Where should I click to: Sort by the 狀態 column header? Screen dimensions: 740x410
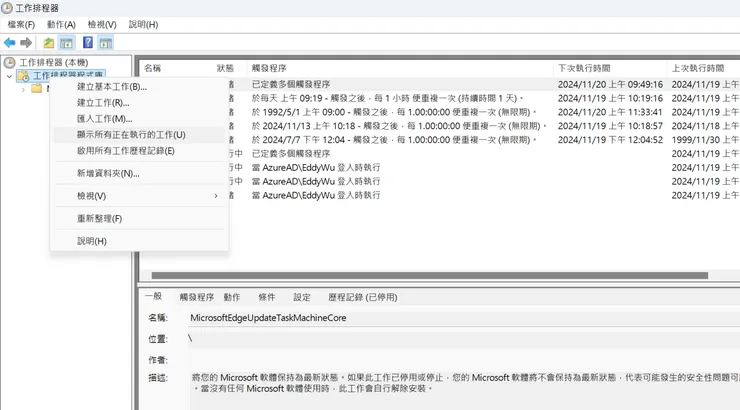[x=225, y=68]
